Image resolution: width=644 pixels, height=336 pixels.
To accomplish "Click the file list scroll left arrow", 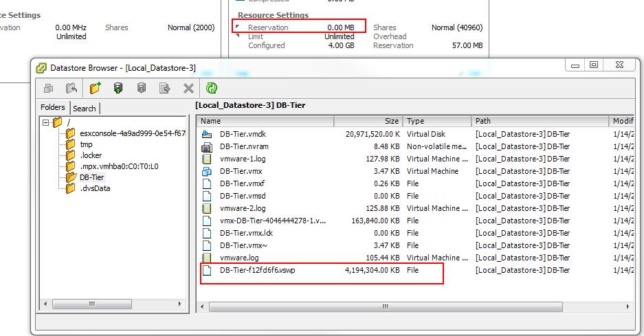I will coord(202,307).
